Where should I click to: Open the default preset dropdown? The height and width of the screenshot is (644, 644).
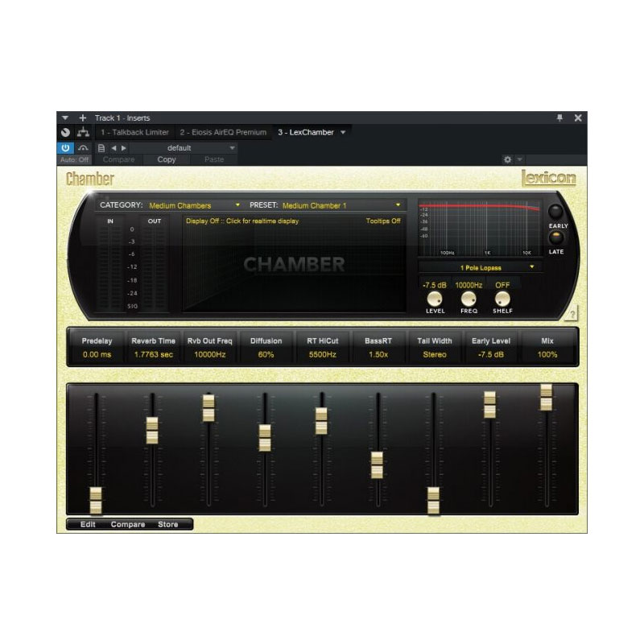pos(184,148)
